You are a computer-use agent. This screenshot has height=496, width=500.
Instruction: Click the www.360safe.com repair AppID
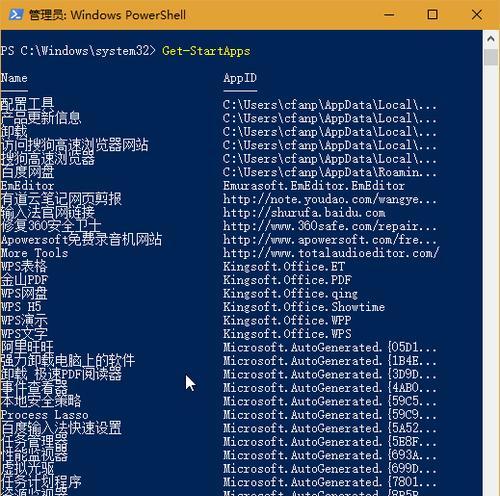point(330,226)
